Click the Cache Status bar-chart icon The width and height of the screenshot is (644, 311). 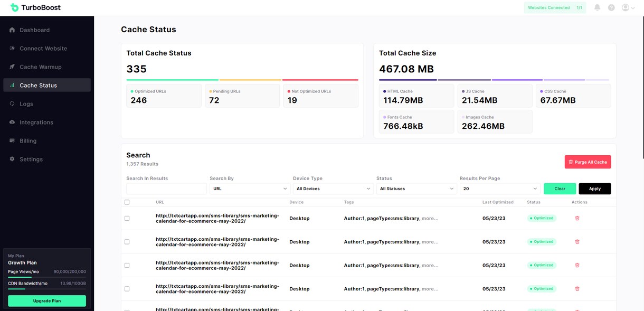point(12,86)
